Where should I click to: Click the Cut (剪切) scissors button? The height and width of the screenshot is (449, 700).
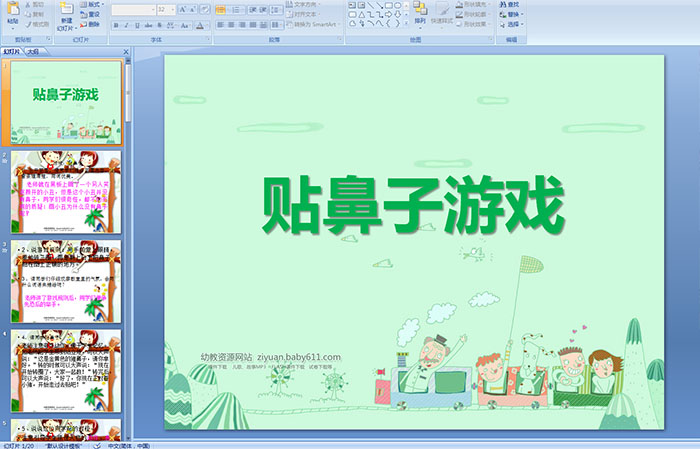(x=34, y=4)
